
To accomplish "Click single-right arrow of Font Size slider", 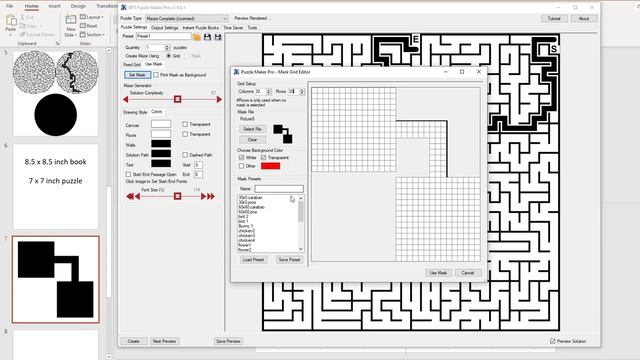I will click(x=203, y=196).
